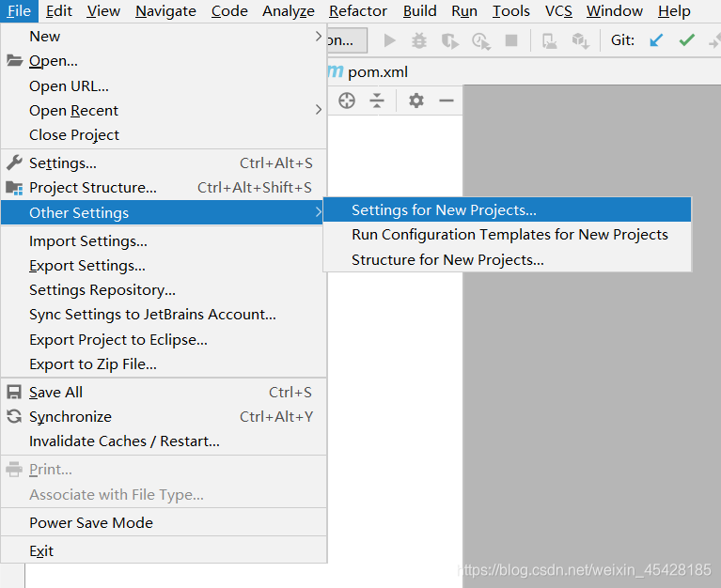The height and width of the screenshot is (588, 721).
Task: Open Settings Repository... entry
Action: pyautogui.click(x=164, y=290)
